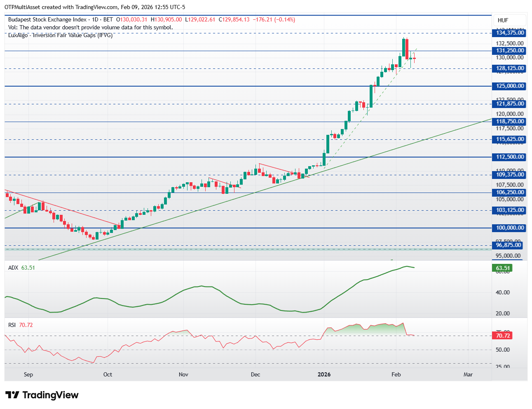Click the 125,000.00 price level label
The height and width of the screenshot is (409, 532).
[x=510, y=86]
